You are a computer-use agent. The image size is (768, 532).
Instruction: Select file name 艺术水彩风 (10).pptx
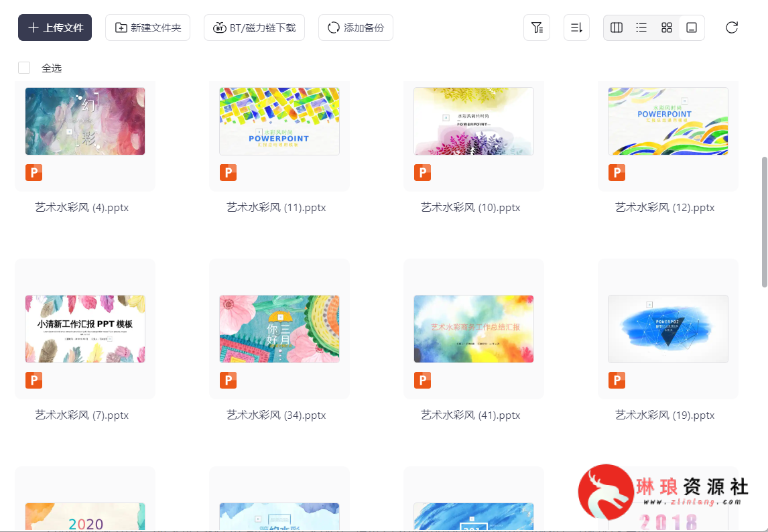[470, 207]
